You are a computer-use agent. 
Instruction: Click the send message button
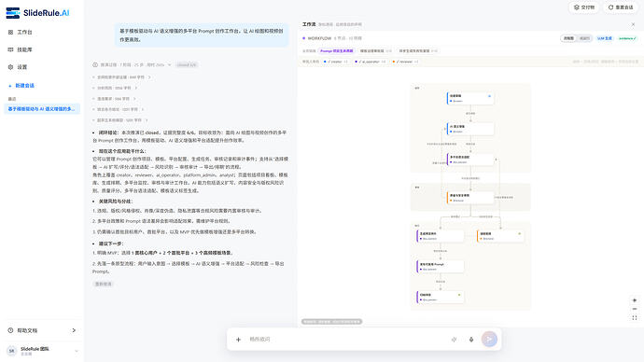(489, 339)
